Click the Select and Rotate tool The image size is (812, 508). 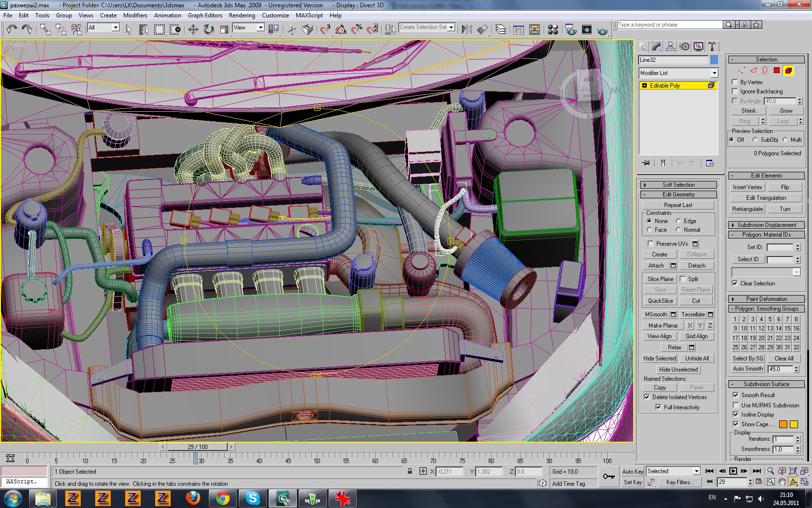(x=209, y=30)
